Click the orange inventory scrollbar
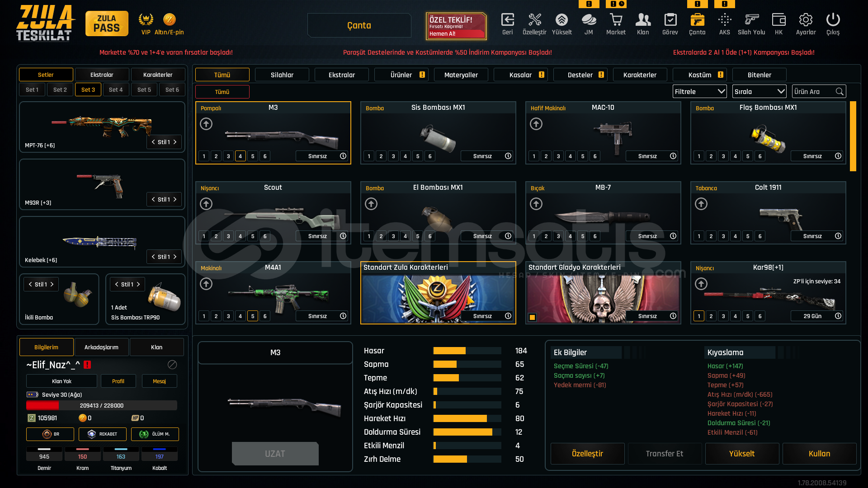This screenshot has width=868, height=488. pos(853,136)
